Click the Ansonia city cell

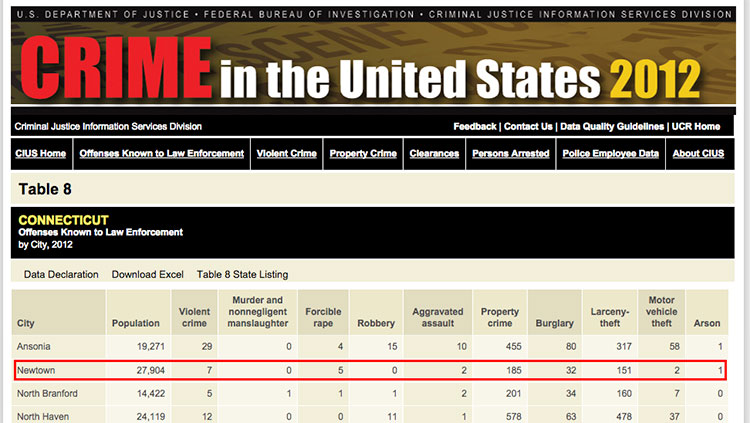[35, 346]
